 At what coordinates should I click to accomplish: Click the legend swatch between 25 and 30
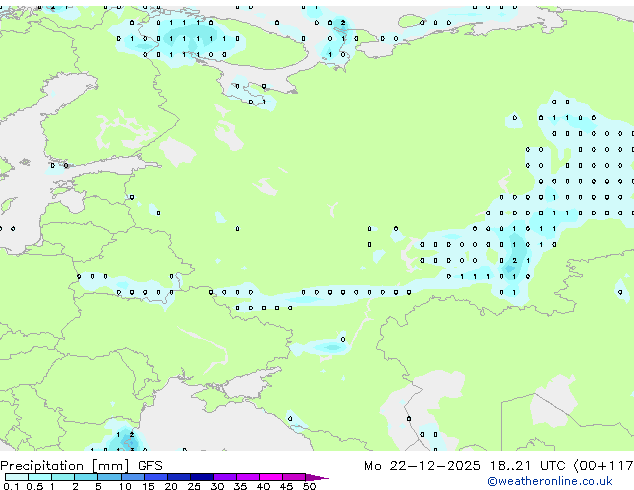[x=201, y=477]
